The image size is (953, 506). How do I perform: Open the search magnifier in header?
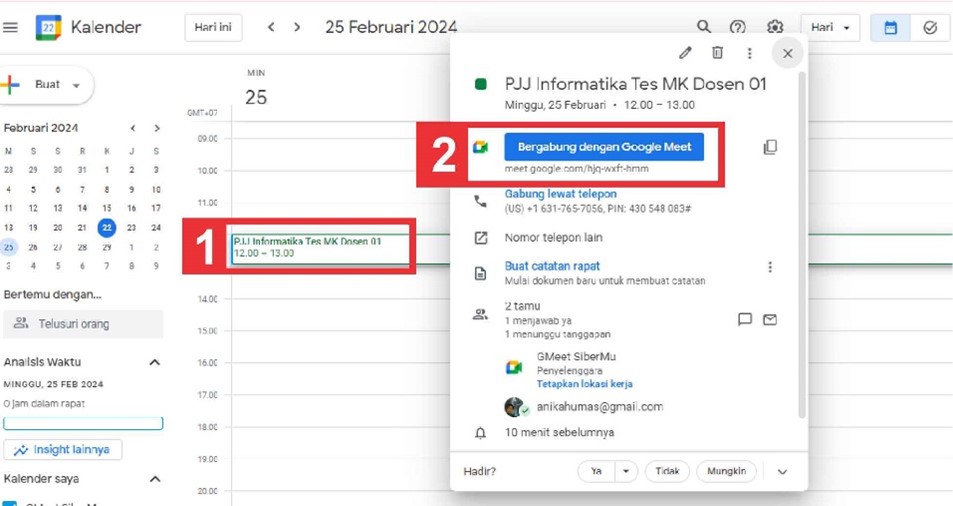click(x=704, y=27)
